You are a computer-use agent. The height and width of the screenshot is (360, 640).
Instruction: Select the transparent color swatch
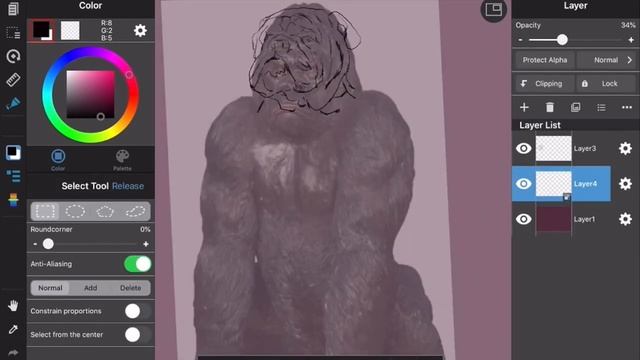tap(70, 31)
